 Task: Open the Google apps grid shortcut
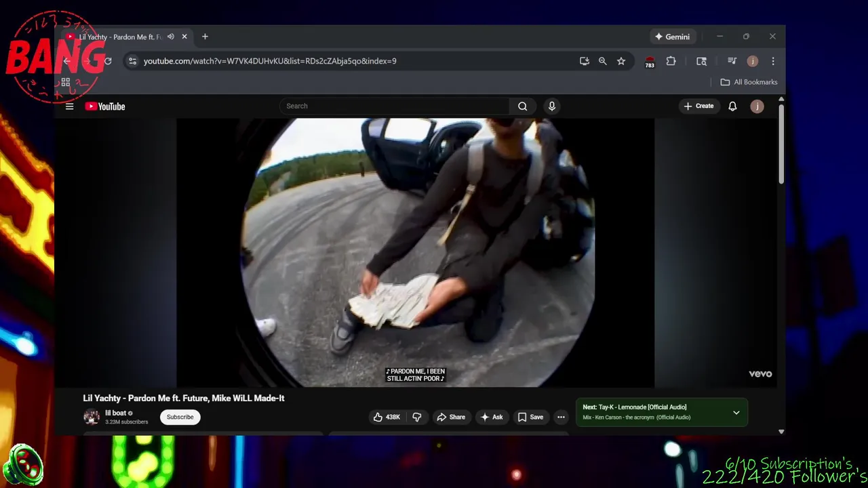[x=66, y=83]
